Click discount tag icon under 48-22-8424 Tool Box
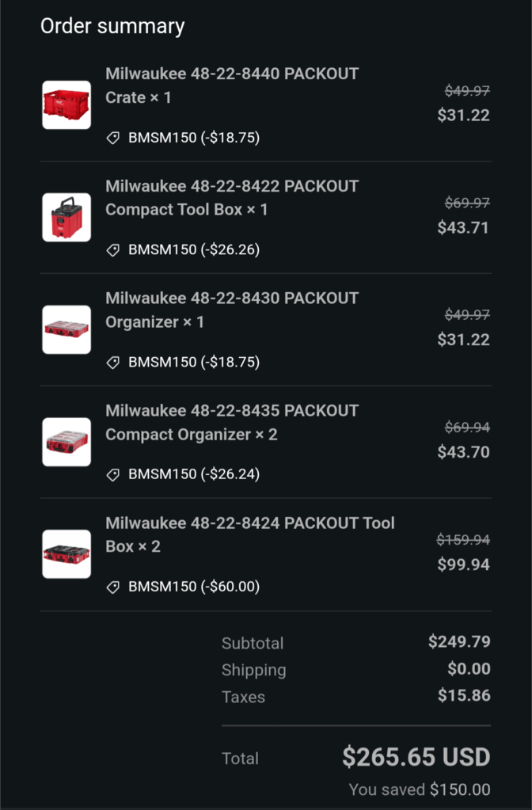This screenshot has height=810, width=532. pyautogui.click(x=112, y=587)
